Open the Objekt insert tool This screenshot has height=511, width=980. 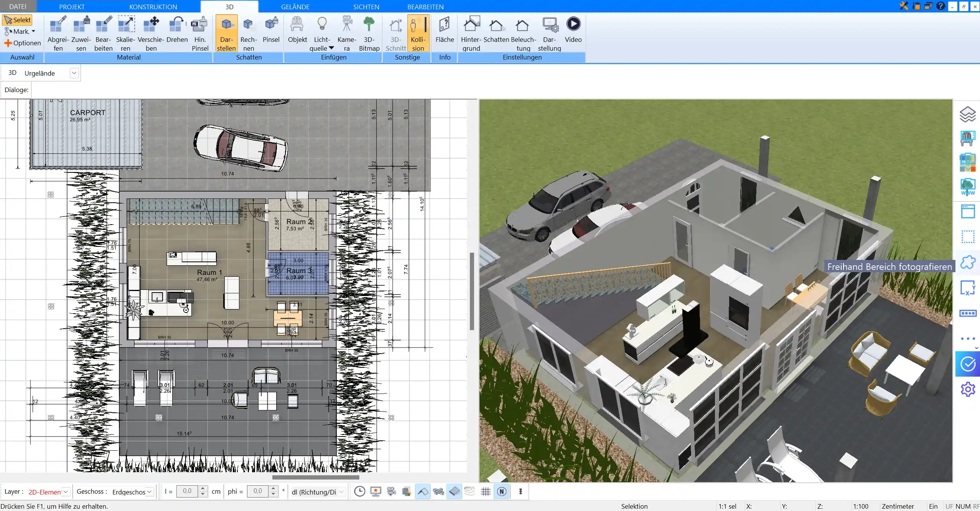[x=297, y=33]
